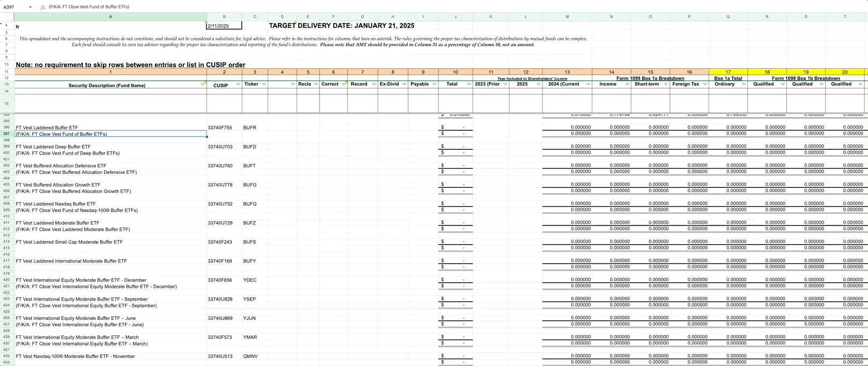Image resolution: width=868 pixels, height=366 pixels.
Task: Open the filter for Security Description column
Action: pyautogui.click(x=203, y=85)
